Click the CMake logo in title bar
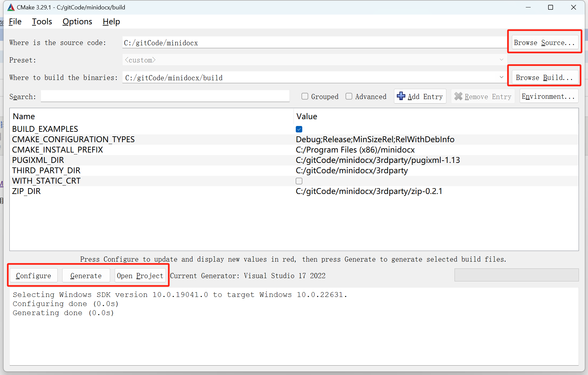Image resolution: width=588 pixels, height=375 pixels. pyautogui.click(x=11, y=7)
